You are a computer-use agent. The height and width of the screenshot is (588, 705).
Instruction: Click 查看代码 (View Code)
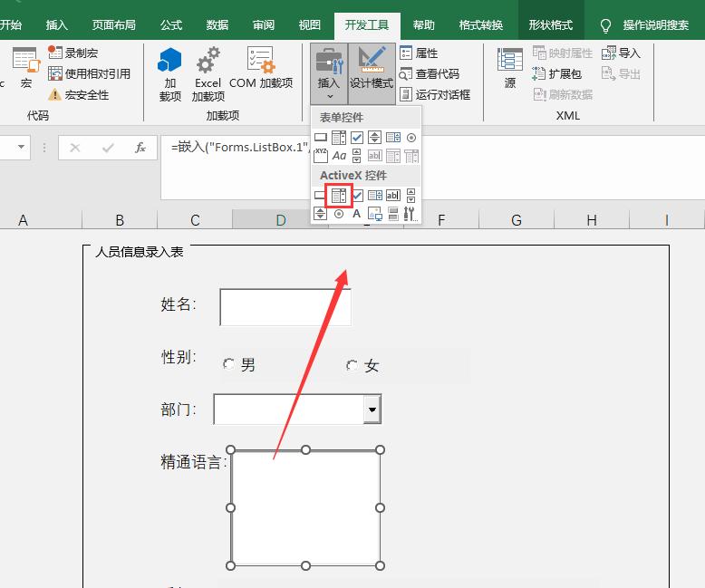(430, 73)
